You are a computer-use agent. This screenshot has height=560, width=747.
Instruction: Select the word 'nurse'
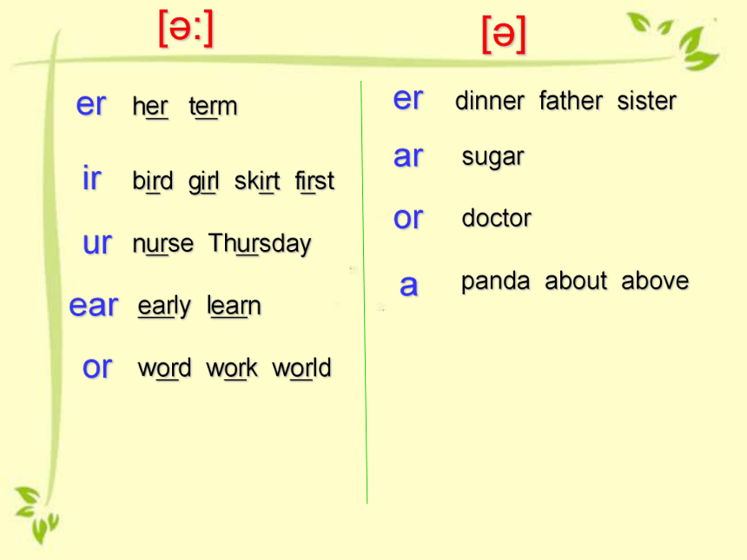163,244
